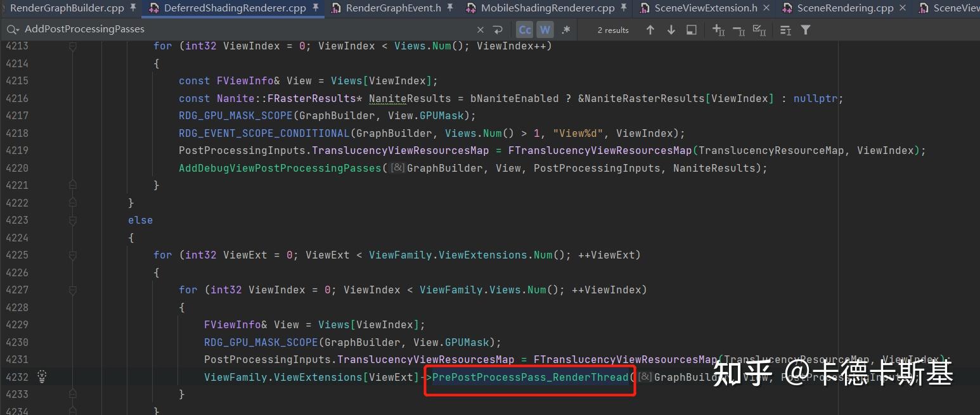Open results in Find tool window
980x415 pixels.
(x=692, y=30)
